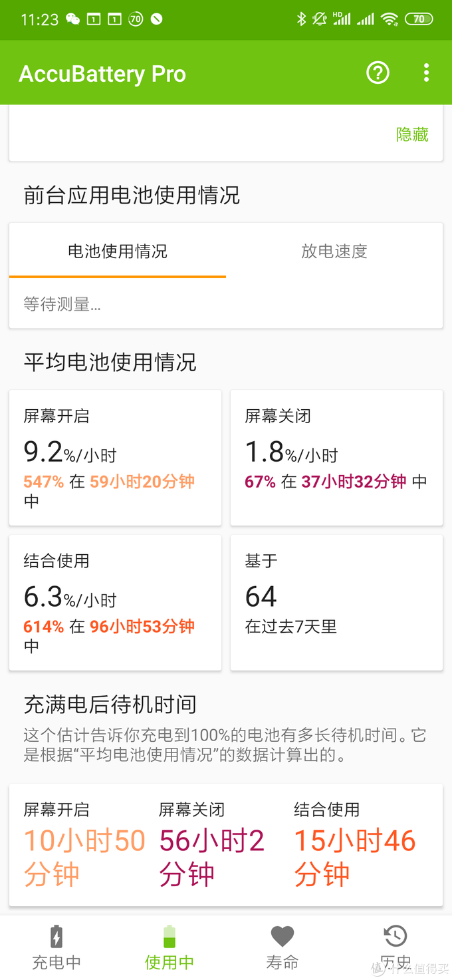Tap the 结合使用 6.3%/小时 card
This screenshot has width=452, height=980.
(115, 602)
